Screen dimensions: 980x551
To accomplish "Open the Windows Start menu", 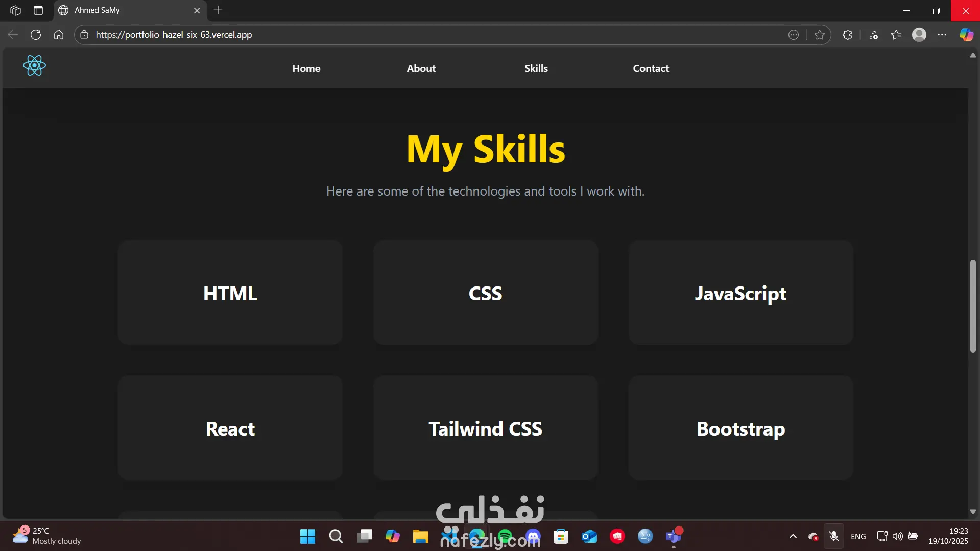I will [307, 536].
